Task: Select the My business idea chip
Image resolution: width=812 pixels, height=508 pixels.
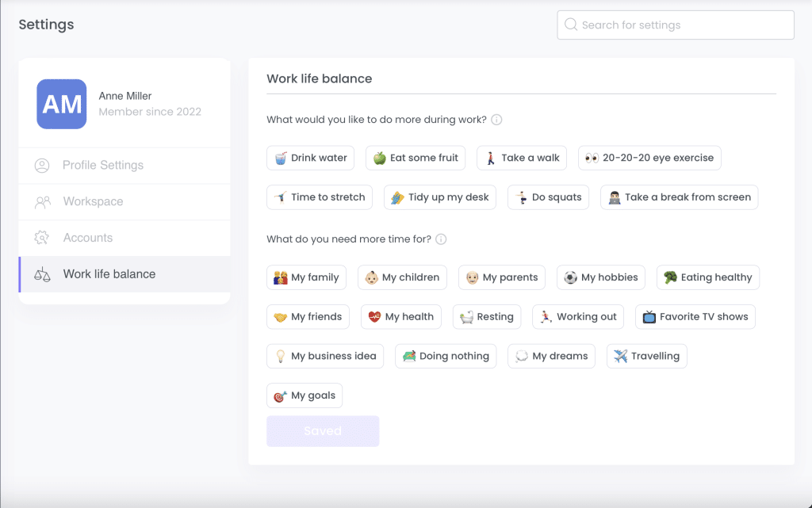Action: click(x=325, y=356)
